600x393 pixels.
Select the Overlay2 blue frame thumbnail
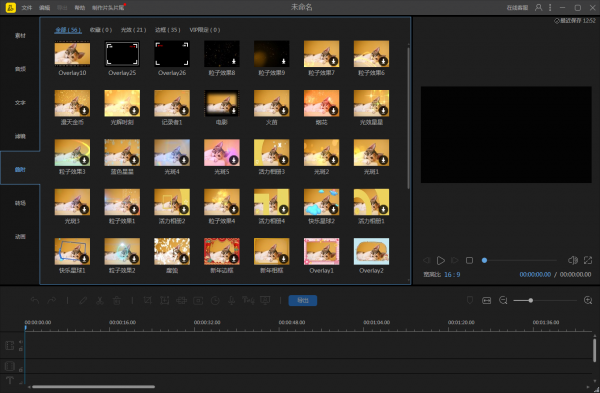[371, 251]
